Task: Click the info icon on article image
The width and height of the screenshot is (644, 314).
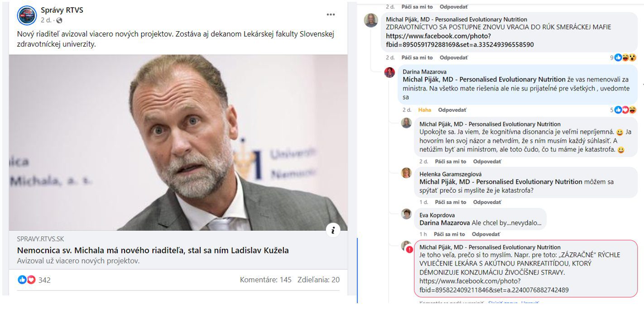Action: 333,230
